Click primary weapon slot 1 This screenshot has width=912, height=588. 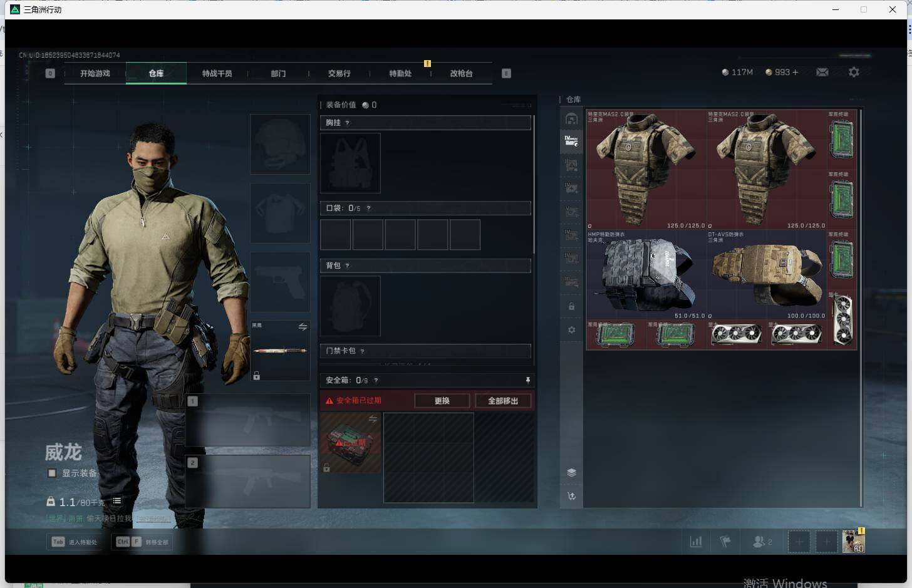point(248,420)
